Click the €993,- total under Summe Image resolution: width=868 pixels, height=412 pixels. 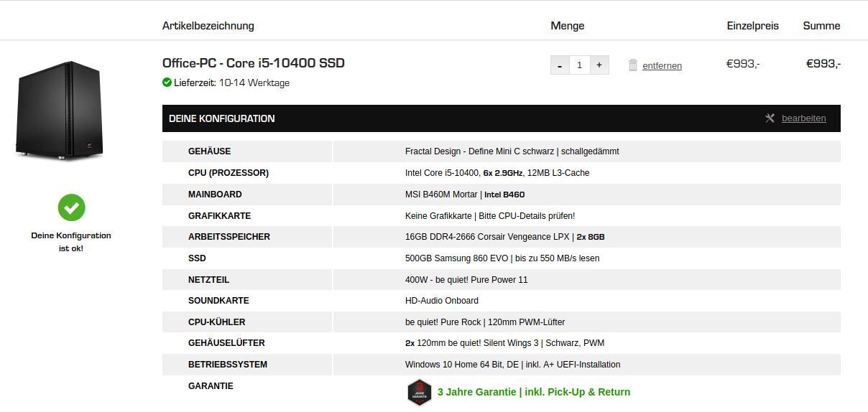click(x=823, y=63)
